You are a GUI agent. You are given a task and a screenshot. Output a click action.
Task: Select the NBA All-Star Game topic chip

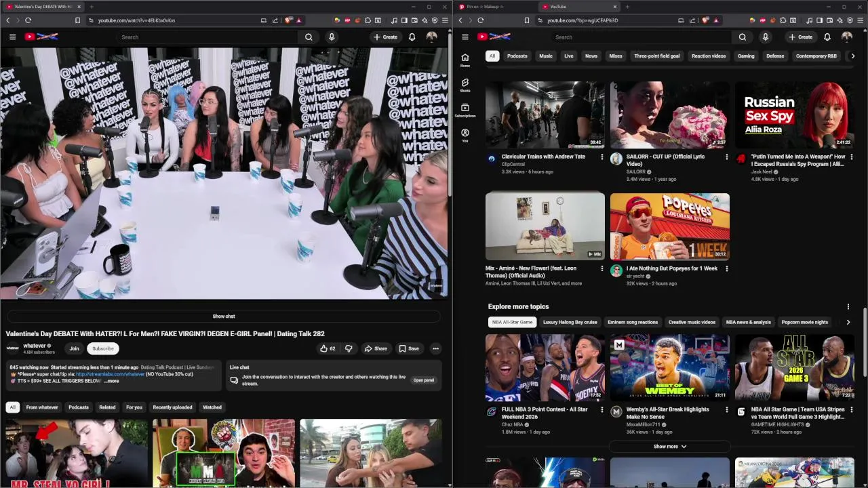512,322
